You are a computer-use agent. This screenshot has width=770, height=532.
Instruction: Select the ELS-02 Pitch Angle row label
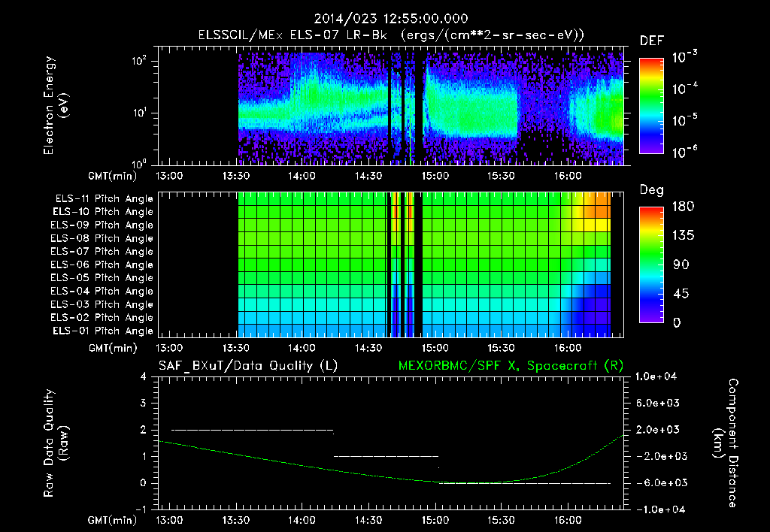coord(102,318)
